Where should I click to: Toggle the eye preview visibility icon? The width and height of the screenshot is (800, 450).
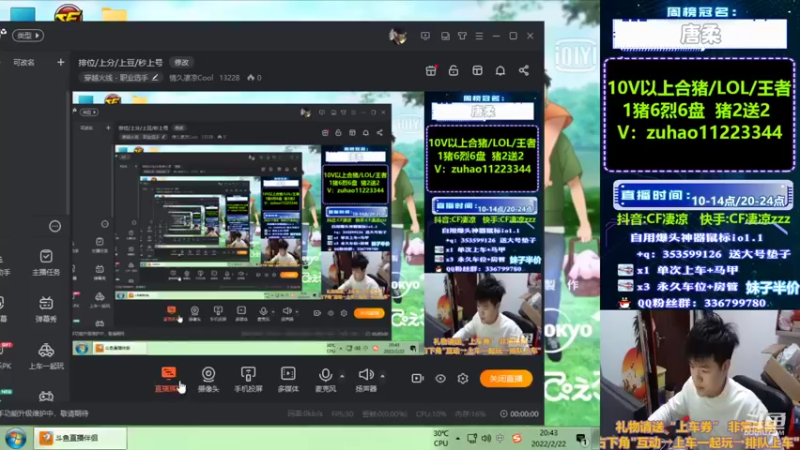[x=440, y=379]
